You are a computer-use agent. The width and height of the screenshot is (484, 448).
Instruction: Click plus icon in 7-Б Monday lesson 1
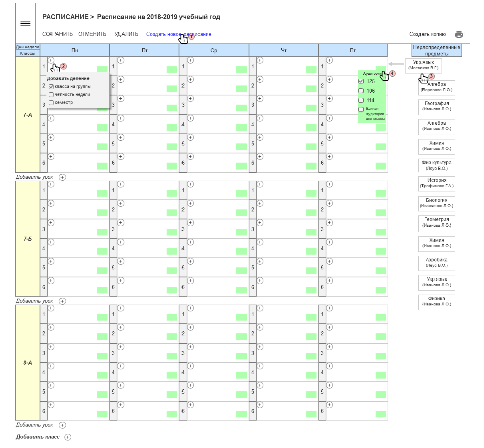[x=51, y=184]
